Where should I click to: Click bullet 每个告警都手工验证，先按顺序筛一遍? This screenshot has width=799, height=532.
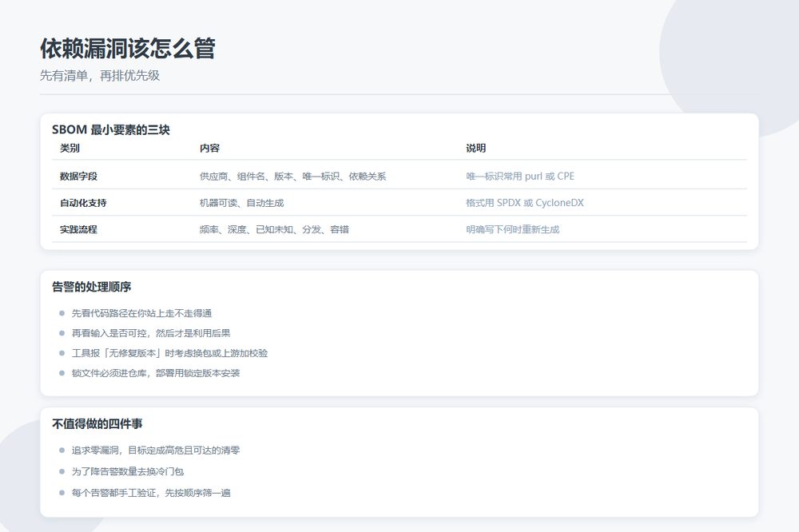coord(151,493)
